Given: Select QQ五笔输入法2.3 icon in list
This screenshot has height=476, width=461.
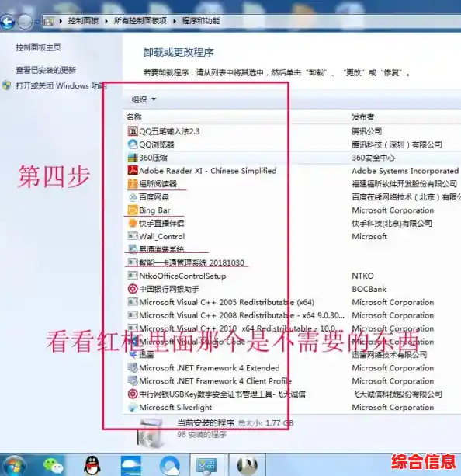Looking at the screenshot, I should point(132,131).
